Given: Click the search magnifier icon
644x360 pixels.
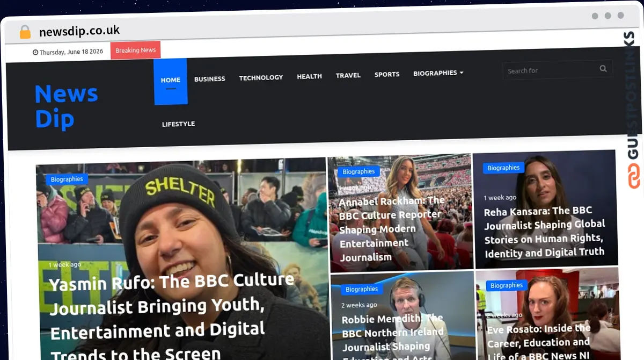Looking at the screenshot, I should tap(603, 68).
